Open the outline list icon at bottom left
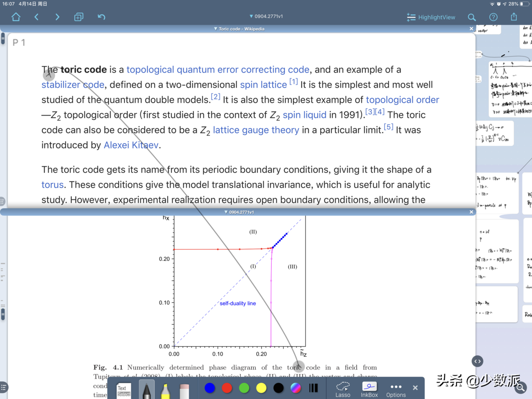This screenshot has height=399, width=532. (3, 387)
